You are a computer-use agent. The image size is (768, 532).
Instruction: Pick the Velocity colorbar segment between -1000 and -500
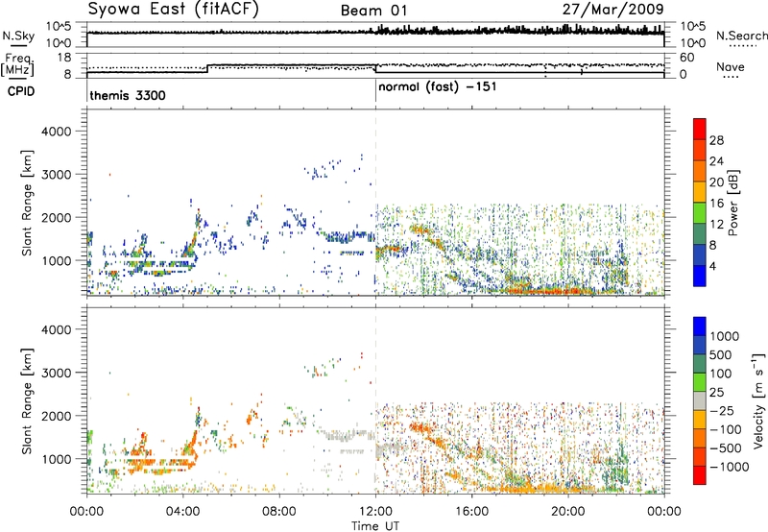coord(700,456)
